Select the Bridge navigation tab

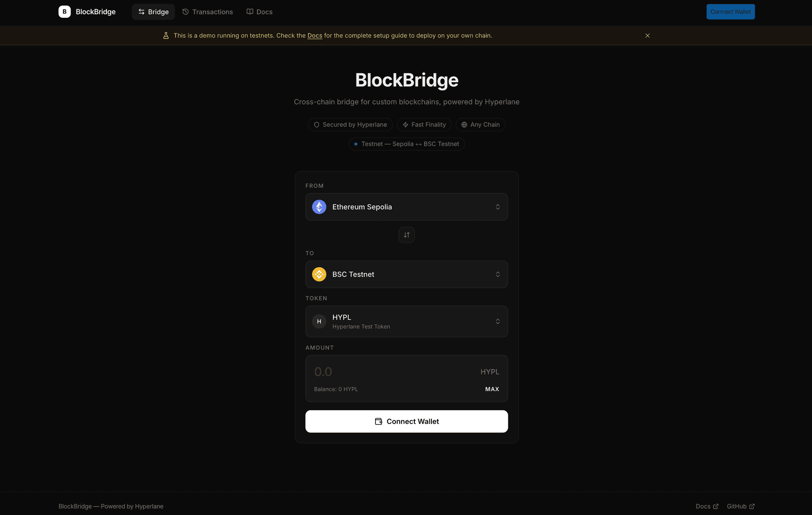pos(153,12)
